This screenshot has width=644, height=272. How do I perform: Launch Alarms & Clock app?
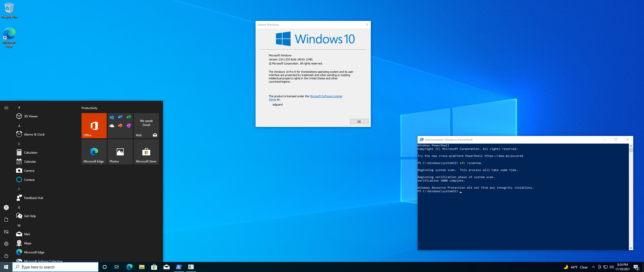[45, 134]
